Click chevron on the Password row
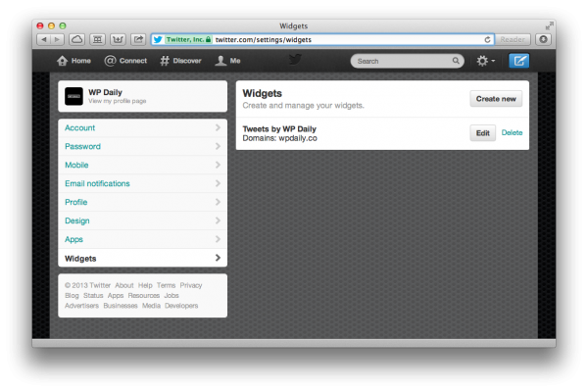 [x=218, y=146]
